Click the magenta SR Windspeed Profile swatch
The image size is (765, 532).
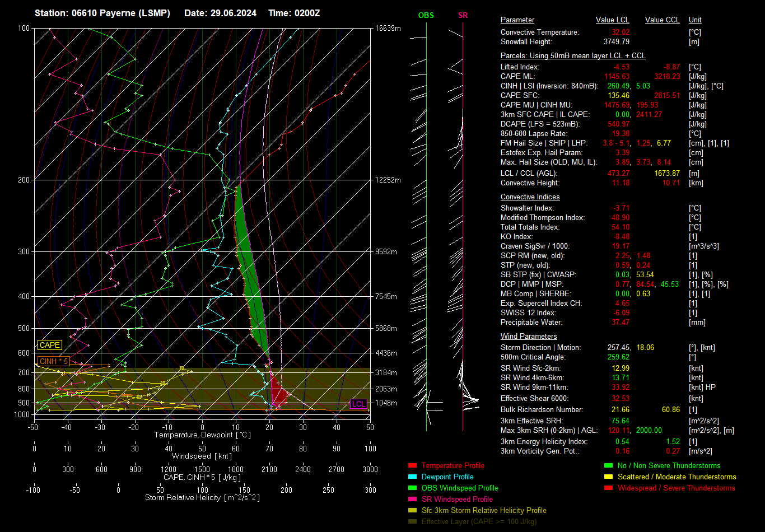point(412,500)
